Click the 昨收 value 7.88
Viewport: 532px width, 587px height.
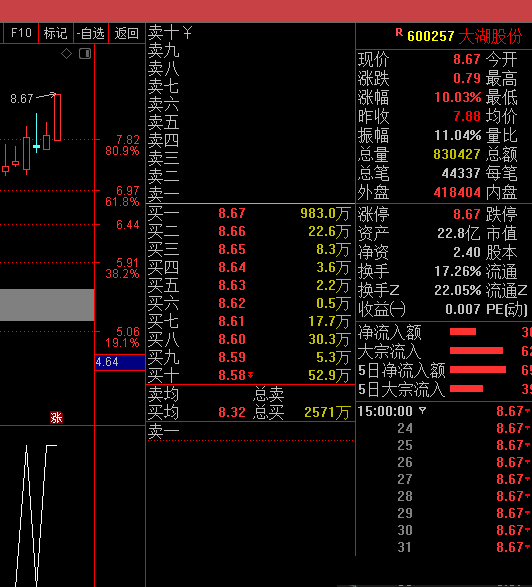467,116
